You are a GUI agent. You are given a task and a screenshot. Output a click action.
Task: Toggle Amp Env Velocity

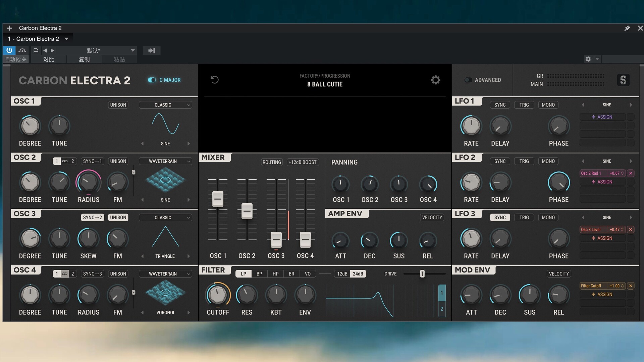coord(432,218)
